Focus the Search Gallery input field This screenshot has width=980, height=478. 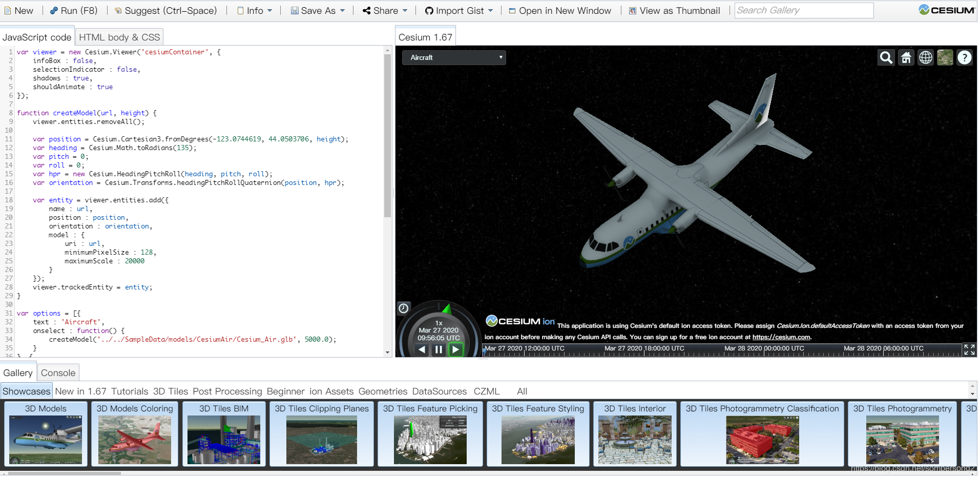[x=804, y=10]
